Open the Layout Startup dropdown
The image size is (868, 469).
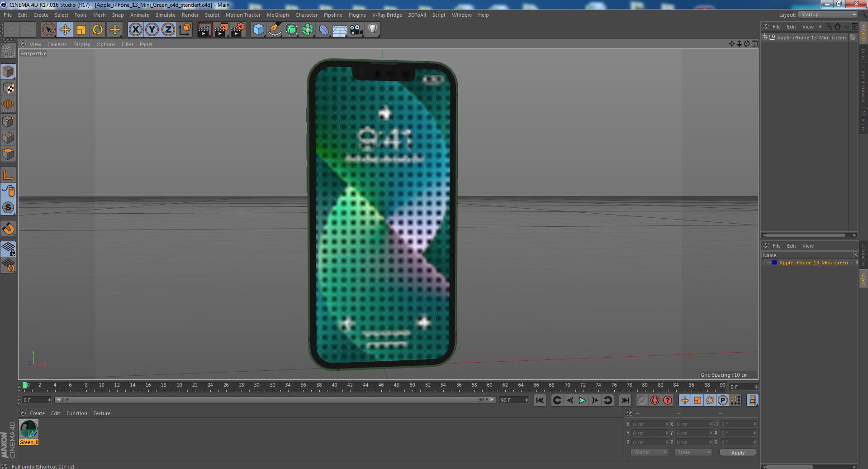pyautogui.click(x=828, y=15)
